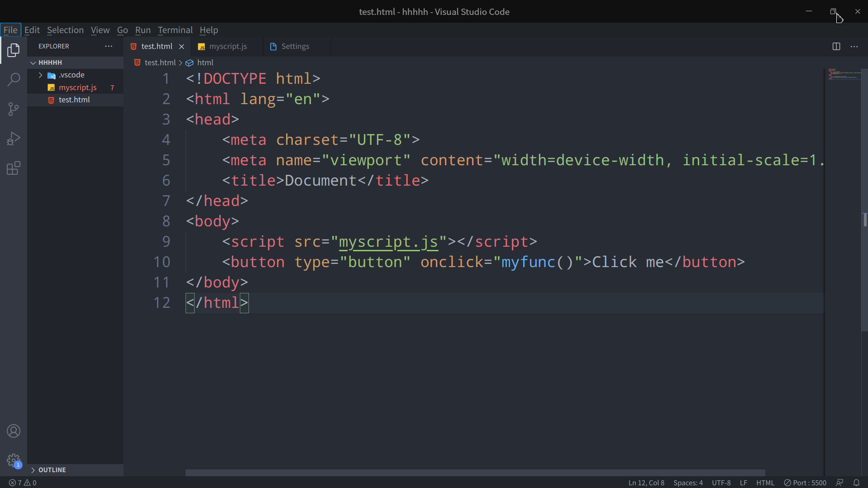
Task: Click the Port: 5500 Live Server status
Action: tap(805, 483)
